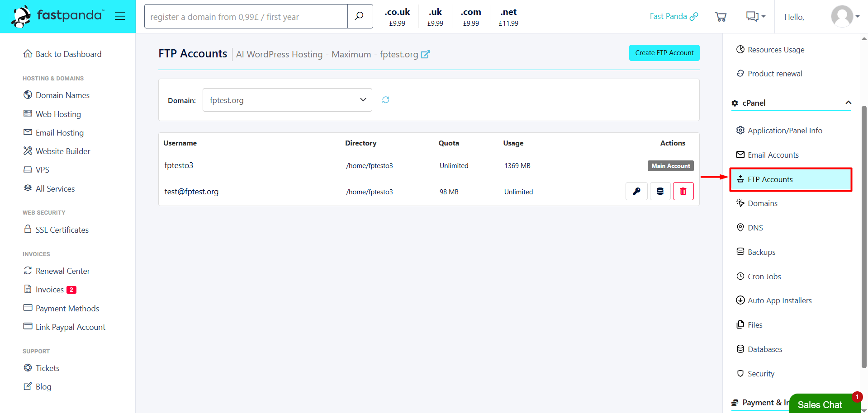This screenshot has width=868, height=413.
Task: Open Web Hosting in sidebar
Action: point(52,114)
